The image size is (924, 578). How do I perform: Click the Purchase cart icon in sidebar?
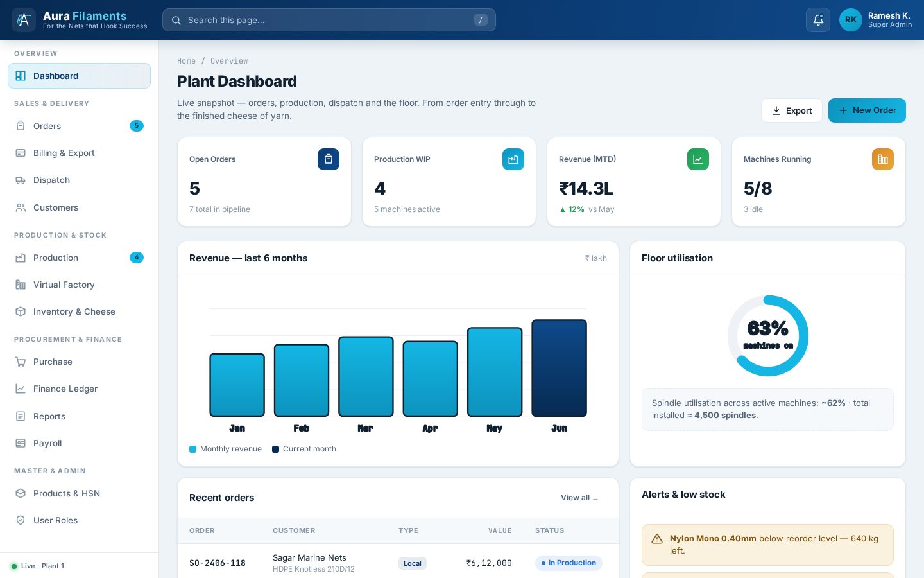(21, 362)
